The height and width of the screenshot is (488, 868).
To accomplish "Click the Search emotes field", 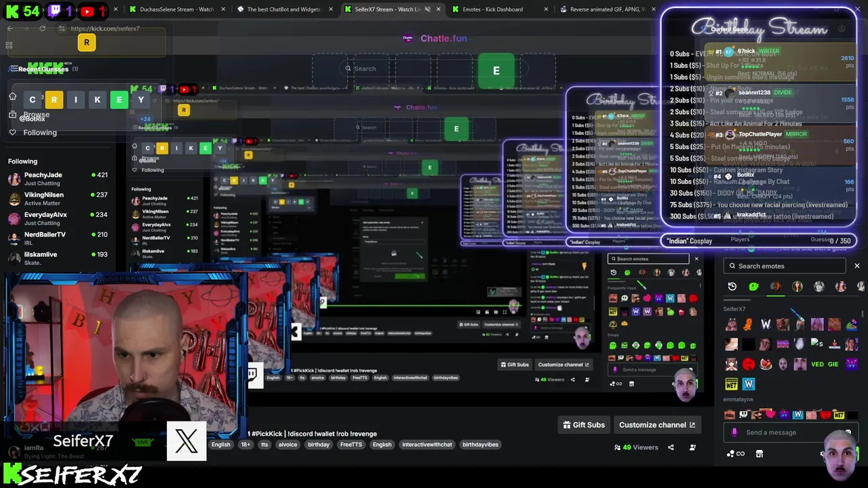I will pos(785,266).
